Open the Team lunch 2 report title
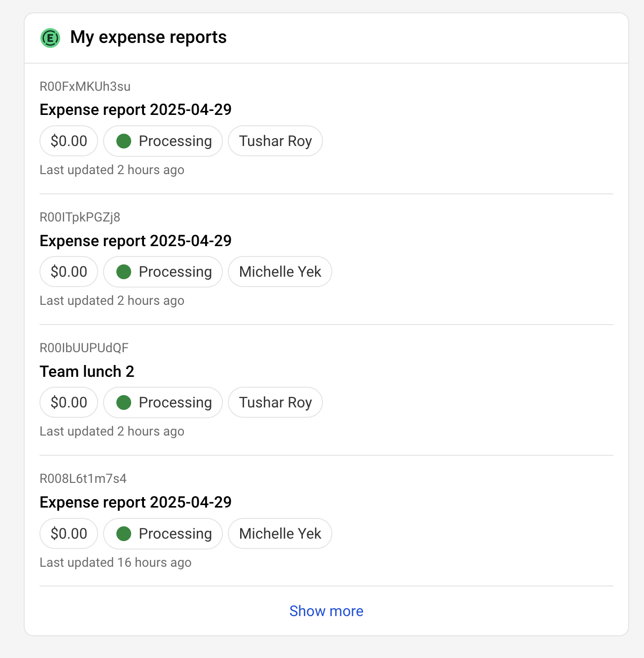The height and width of the screenshot is (658, 644). pos(87,371)
